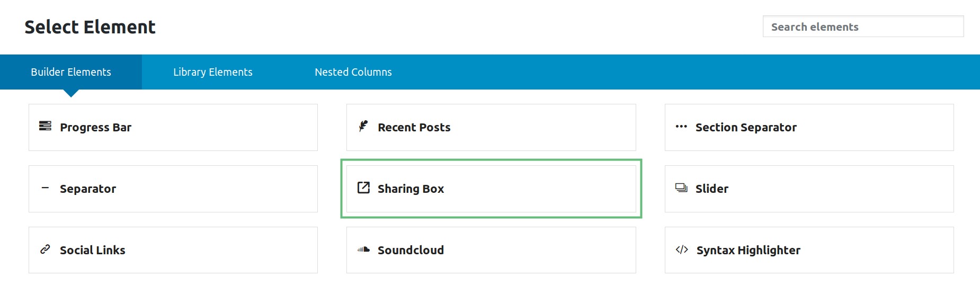Viewport: 980px width, 285px height.
Task: Pick the Sharing Box element
Action: [491, 189]
